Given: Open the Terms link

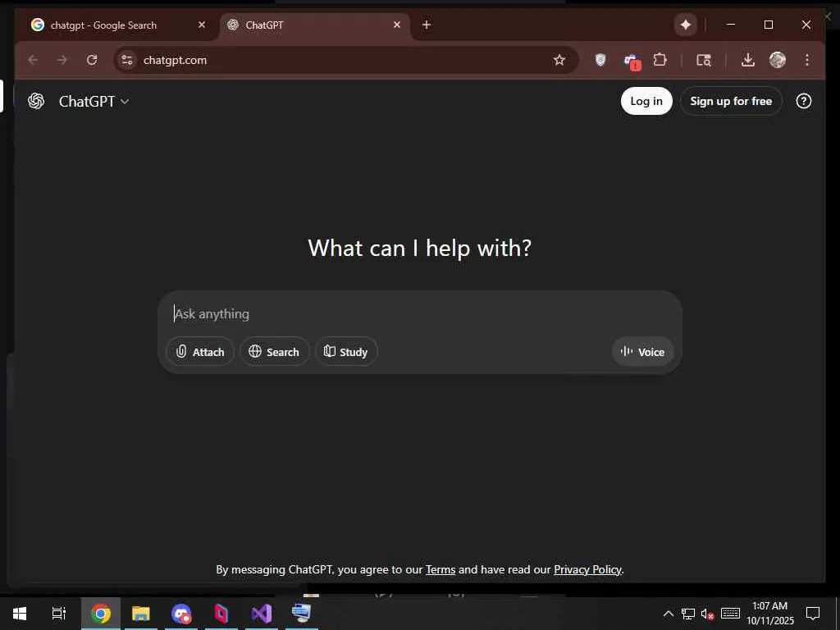Looking at the screenshot, I should pyautogui.click(x=441, y=569).
